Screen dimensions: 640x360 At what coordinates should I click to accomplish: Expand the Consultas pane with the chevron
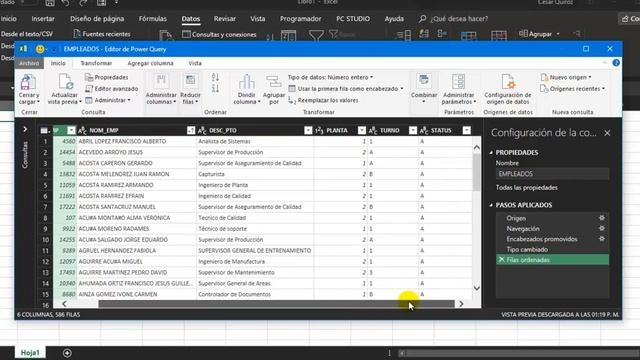pyautogui.click(x=25, y=129)
